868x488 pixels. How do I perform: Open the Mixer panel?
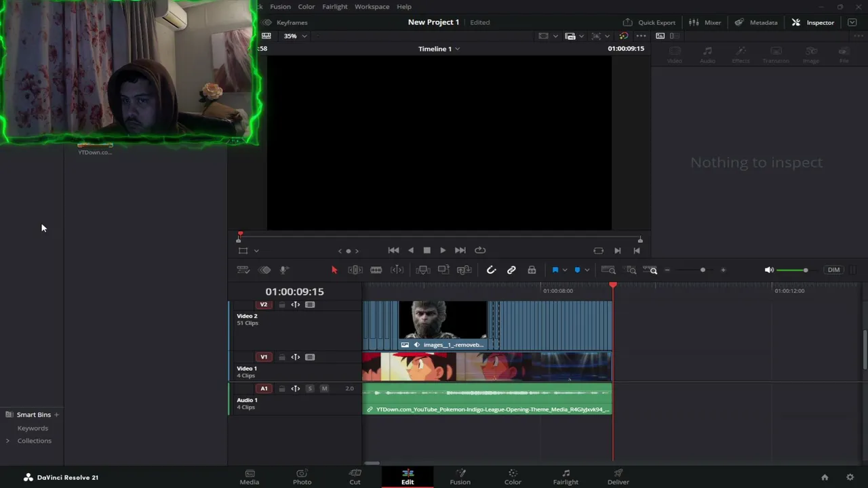[x=705, y=22]
